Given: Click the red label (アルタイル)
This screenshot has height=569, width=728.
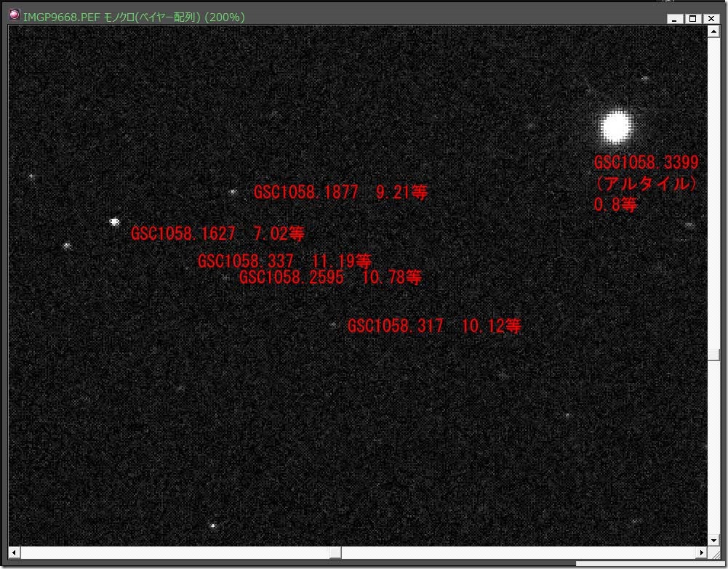Looking at the screenshot, I should (x=646, y=184).
